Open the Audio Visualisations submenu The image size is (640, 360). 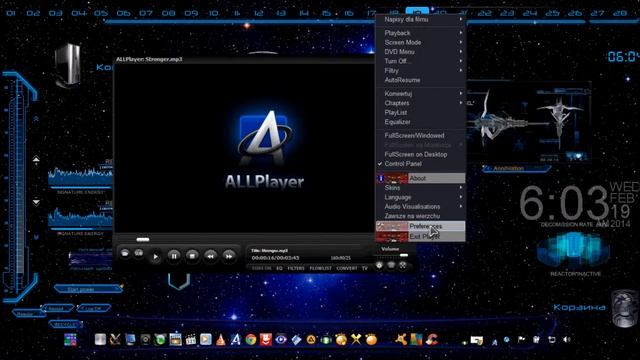[420, 207]
